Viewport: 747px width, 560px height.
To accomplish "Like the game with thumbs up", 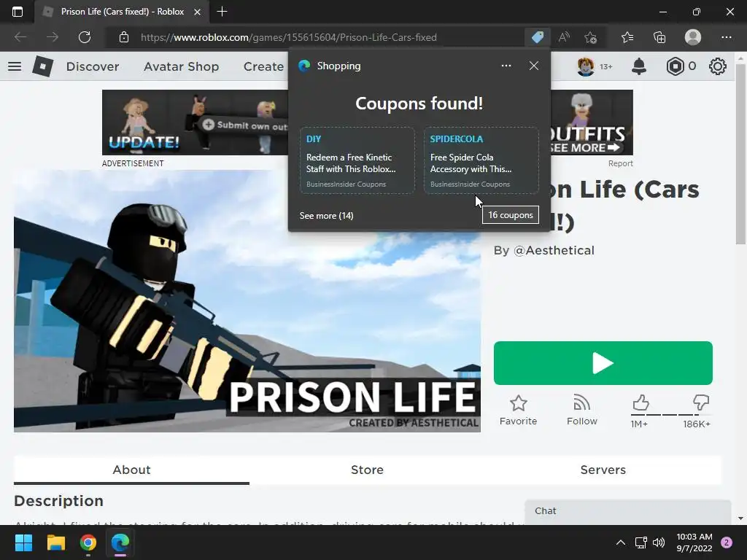I will 640,402.
